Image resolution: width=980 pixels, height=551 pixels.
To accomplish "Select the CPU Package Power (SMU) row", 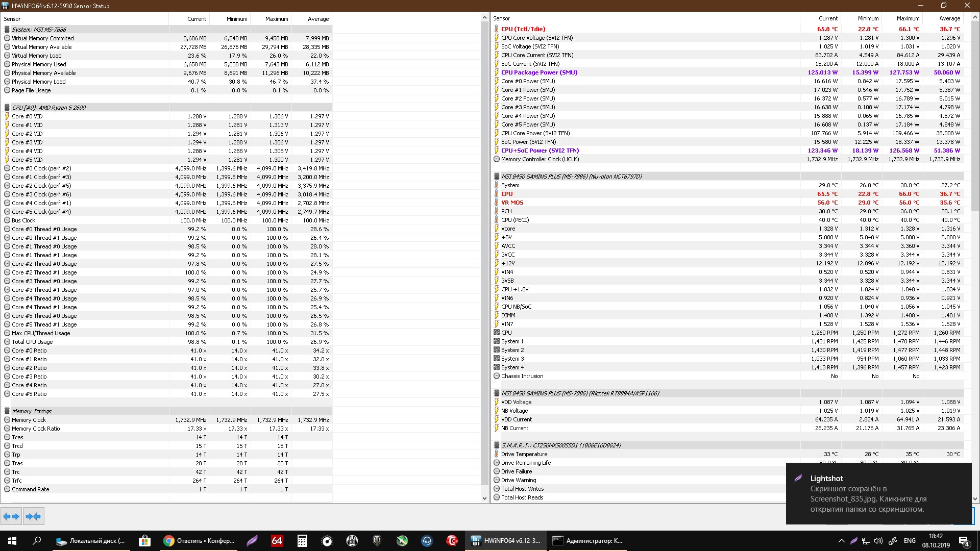I will 539,72.
